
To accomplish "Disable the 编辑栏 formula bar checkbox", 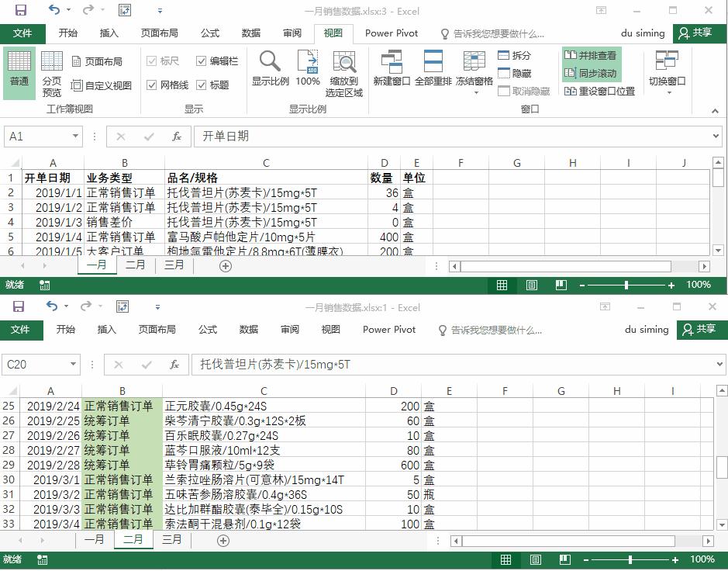I will tap(202, 61).
